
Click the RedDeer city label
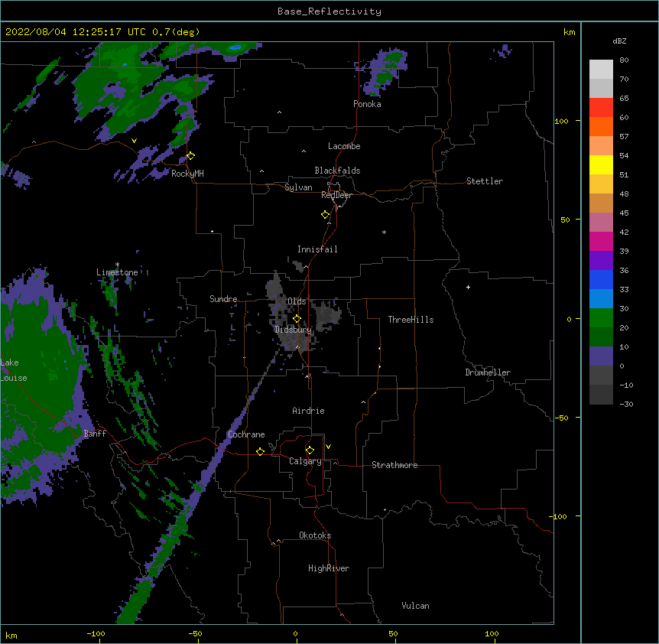(x=336, y=195)
